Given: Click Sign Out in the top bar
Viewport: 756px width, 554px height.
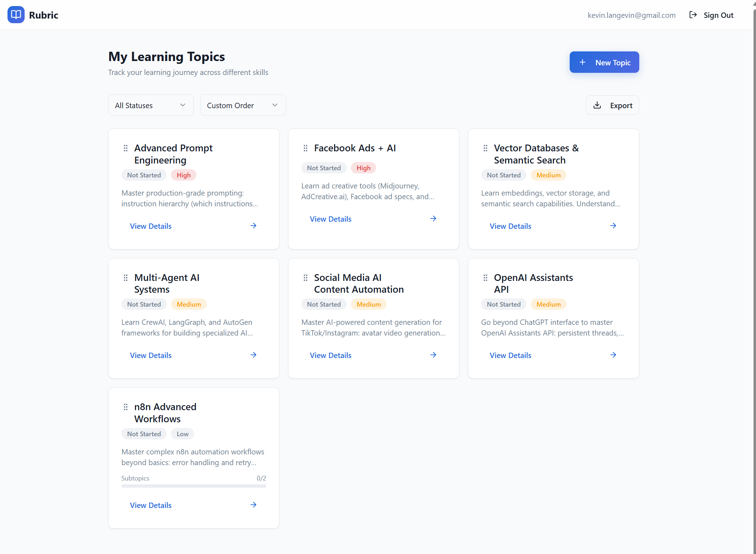Looking at the screenshot, I should click(718, 15).
